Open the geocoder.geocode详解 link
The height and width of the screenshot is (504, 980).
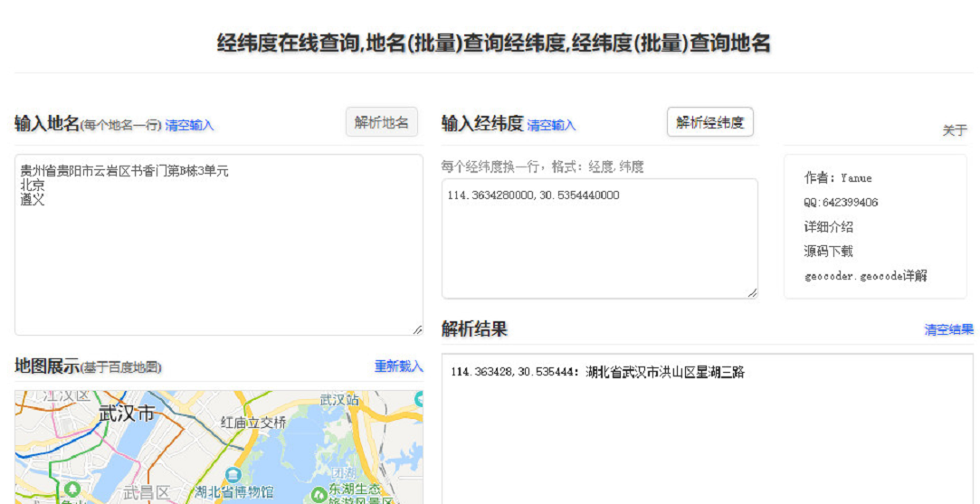click(865, 276)
